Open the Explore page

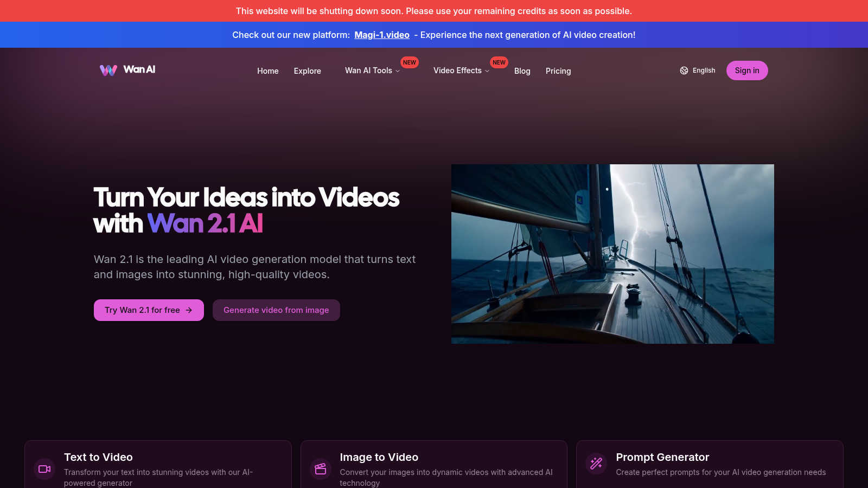coord(308,71)
